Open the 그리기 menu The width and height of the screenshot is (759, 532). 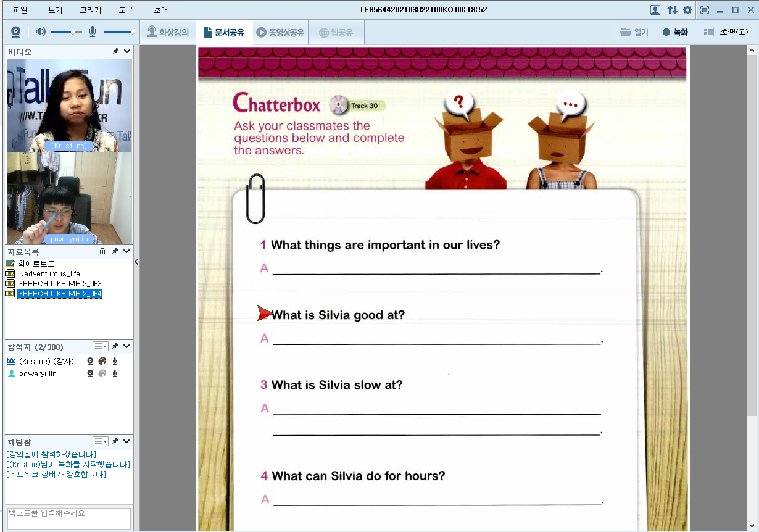coord(90,10)
